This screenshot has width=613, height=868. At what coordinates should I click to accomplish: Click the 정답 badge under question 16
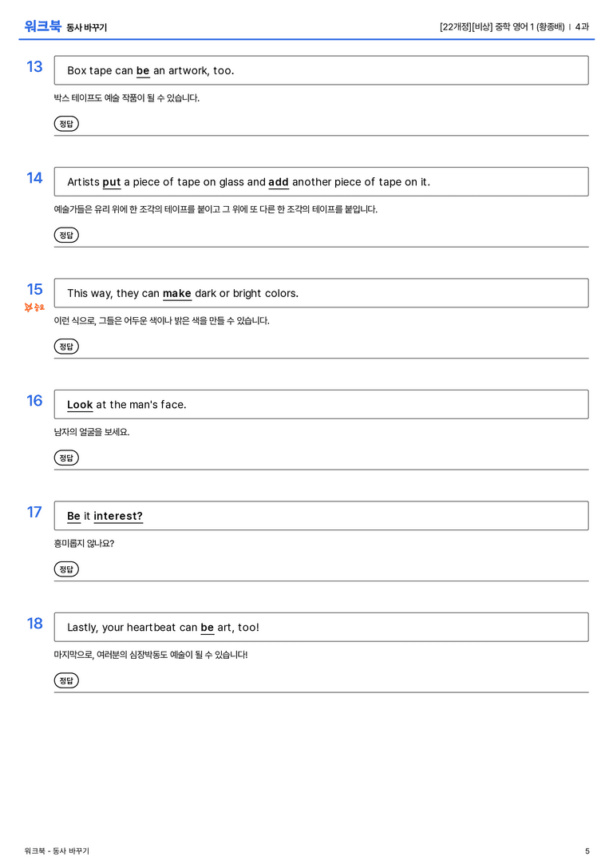click(66, 458)
